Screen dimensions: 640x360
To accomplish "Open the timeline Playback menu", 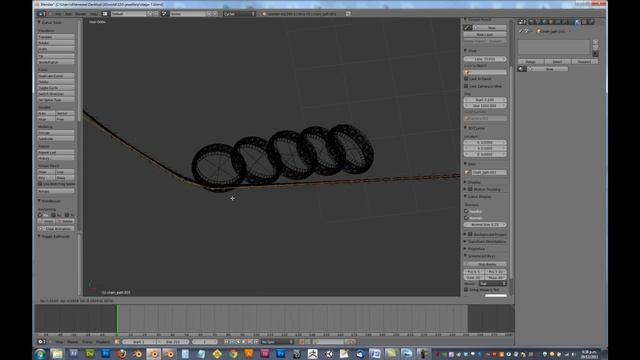I will (x=103, y=342).
